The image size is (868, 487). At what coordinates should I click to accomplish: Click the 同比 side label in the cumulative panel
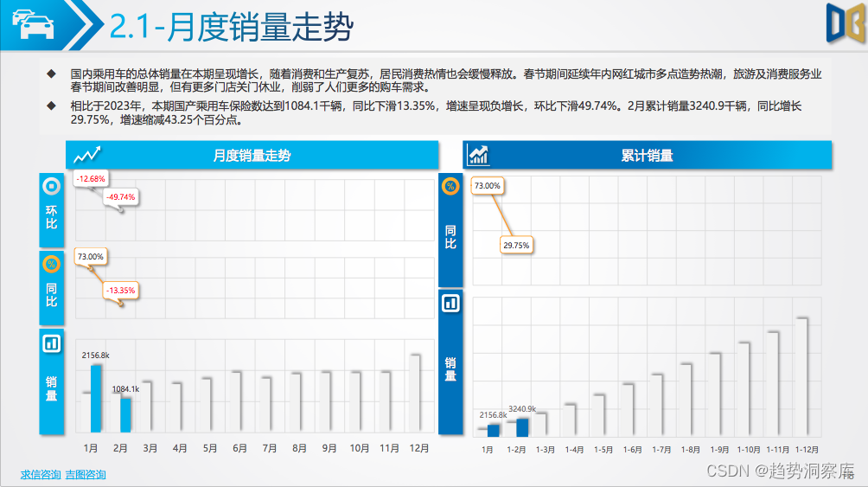tap(450, 237)
